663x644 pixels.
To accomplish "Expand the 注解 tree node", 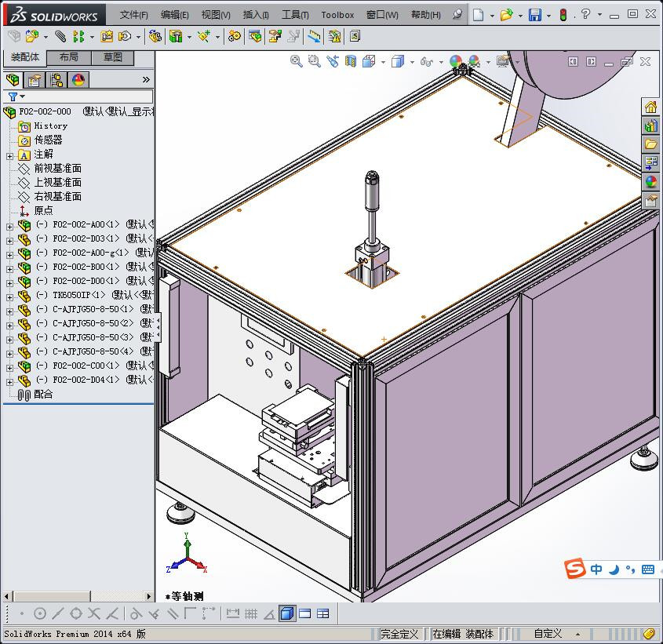I will tap(10, 155).
